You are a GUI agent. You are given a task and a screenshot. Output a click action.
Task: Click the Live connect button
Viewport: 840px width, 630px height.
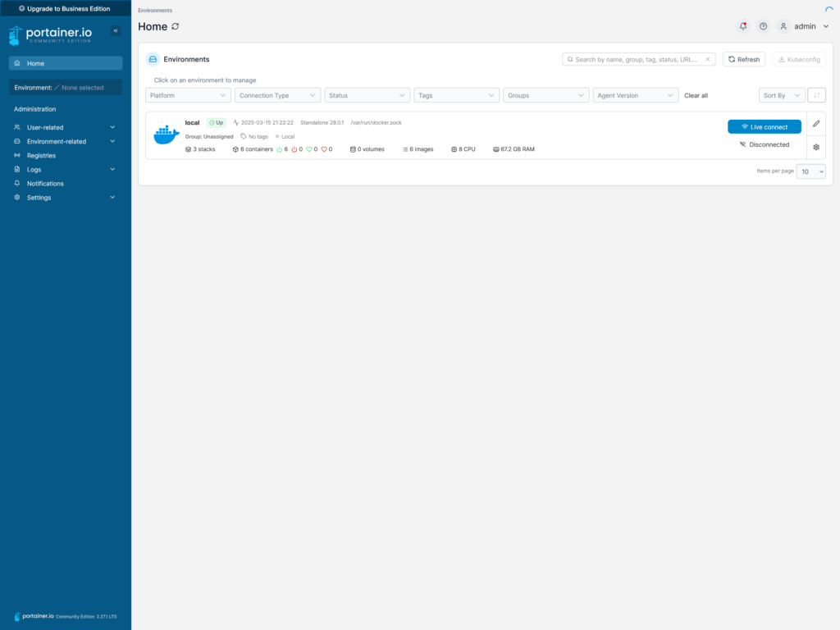pyautogui.click(x=764, y=127)
